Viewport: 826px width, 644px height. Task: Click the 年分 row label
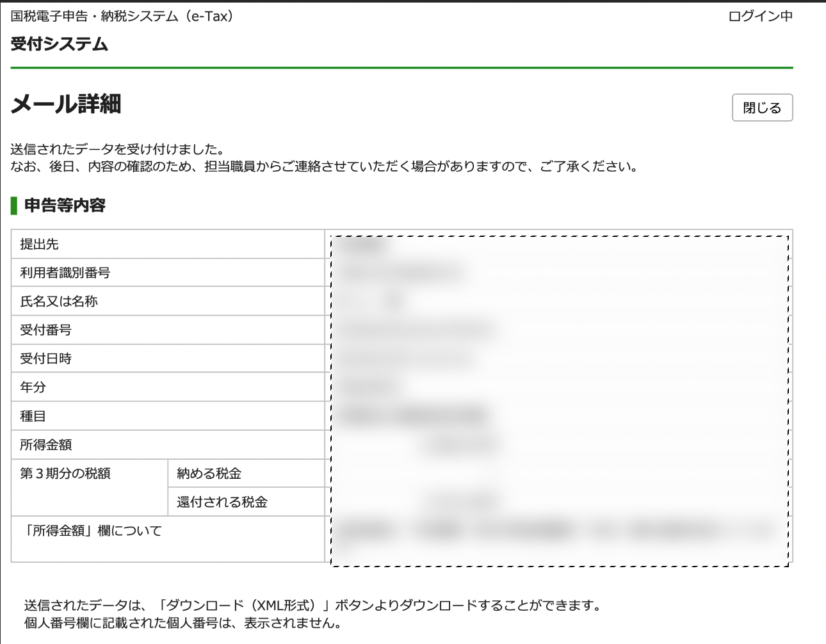[33, 387]
